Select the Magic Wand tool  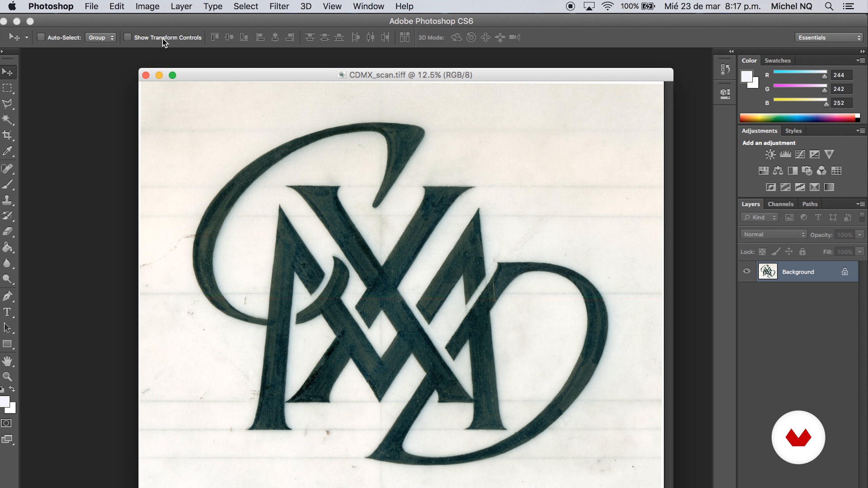pyautogui.click(x=7, y=120)
